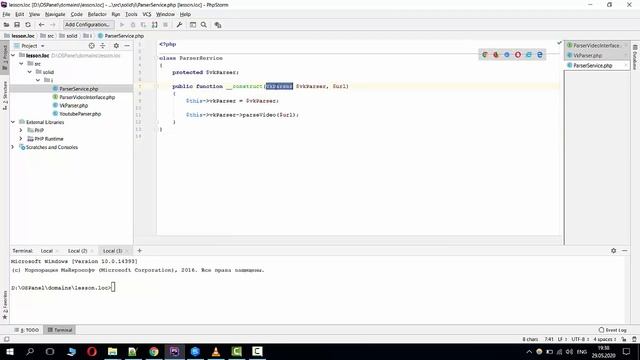Open Search Everywhere magnifier icon

coord(204,25)
